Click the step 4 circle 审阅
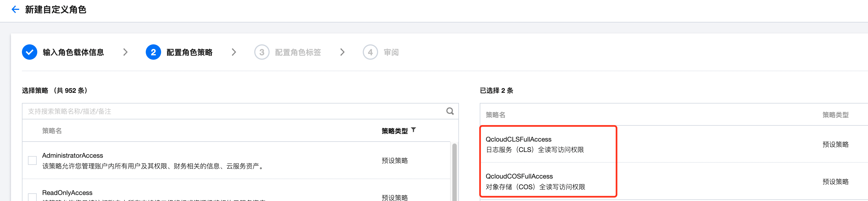The image size is (868, 201). click(370, 52)
